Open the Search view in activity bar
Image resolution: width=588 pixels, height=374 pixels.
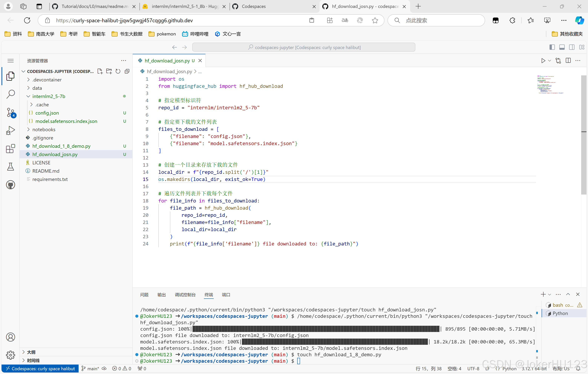click(11, 94)
